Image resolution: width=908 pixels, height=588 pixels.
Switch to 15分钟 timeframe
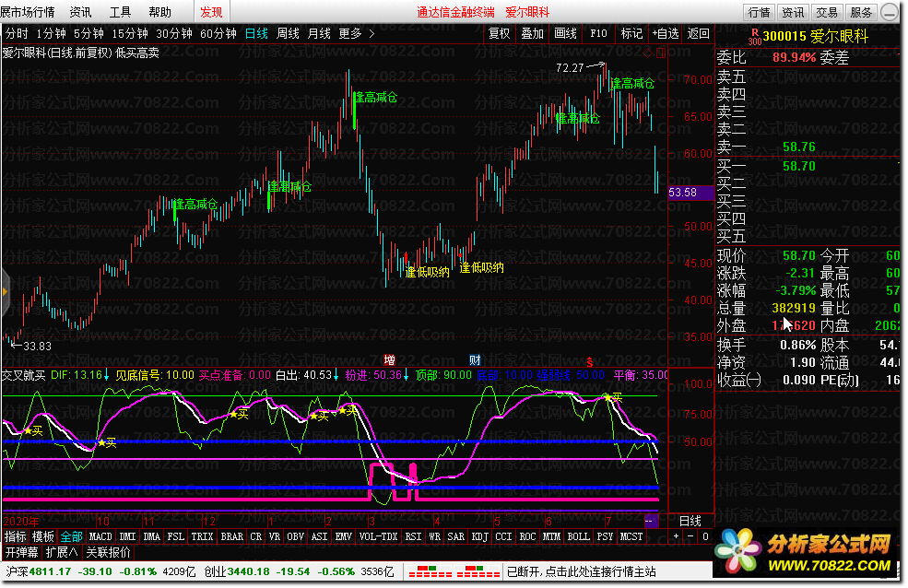130,33
